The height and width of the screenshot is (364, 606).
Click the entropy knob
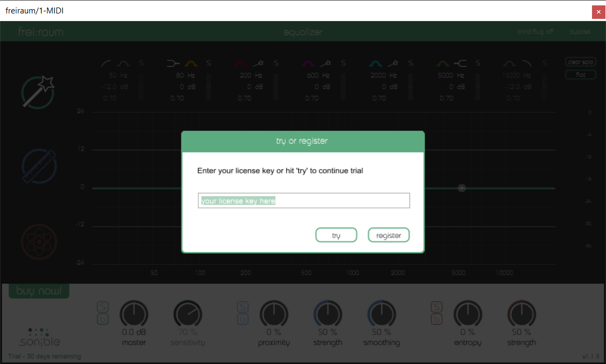point(468,314)
